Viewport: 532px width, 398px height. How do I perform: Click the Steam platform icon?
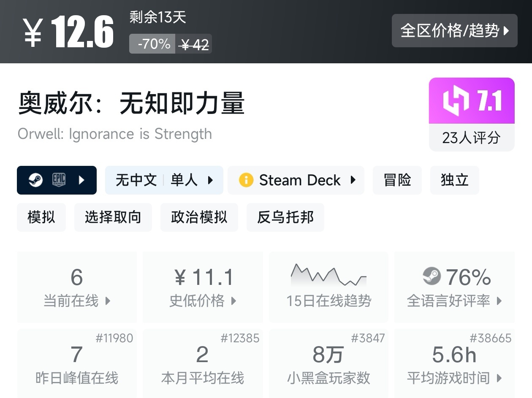35,180
